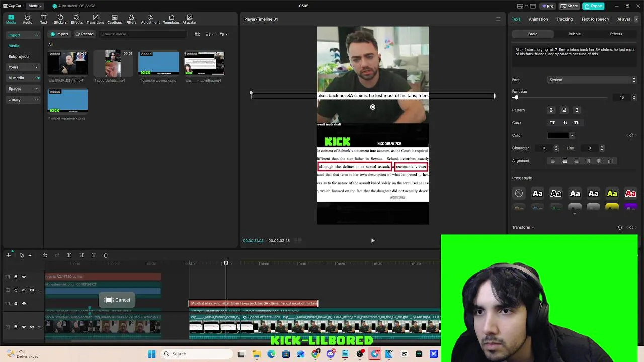
Task: Open the text color dropdown arrow
Action: click(x=572, y=135)
